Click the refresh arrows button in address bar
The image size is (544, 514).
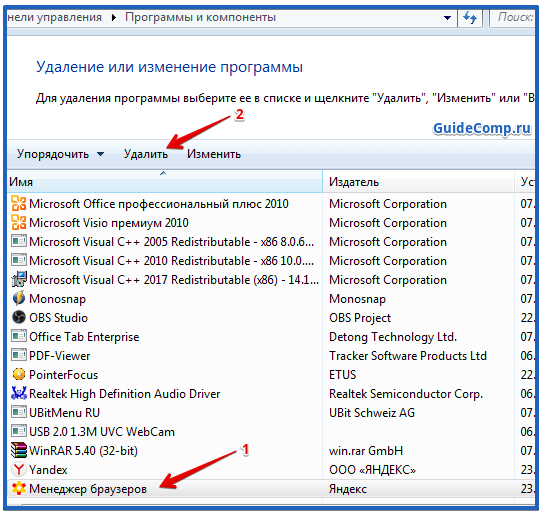(x=470, y=17)
